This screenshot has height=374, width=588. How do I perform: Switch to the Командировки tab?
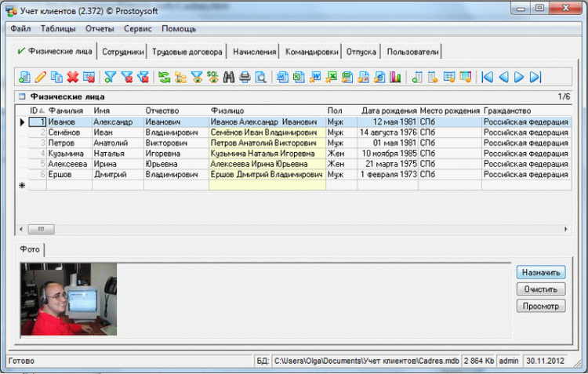311,52
